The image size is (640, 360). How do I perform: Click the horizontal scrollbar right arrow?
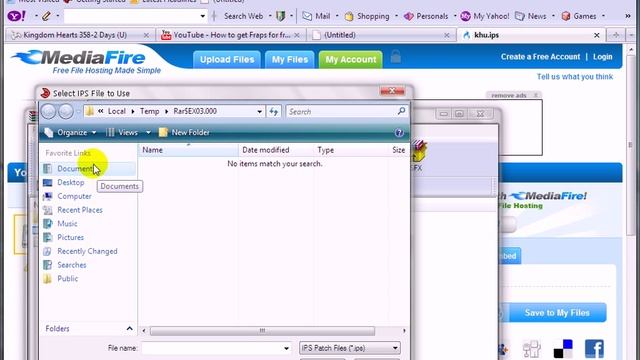click(x=404, y=331)
